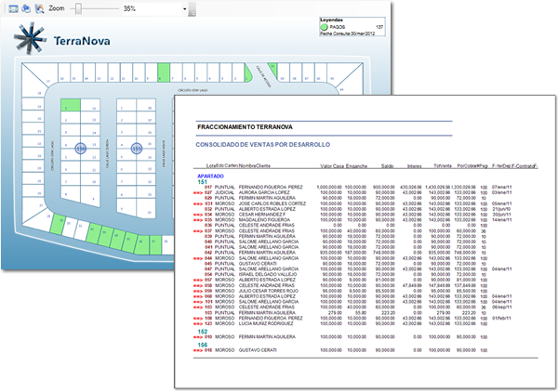Image resolution: width=558 pixels, height=392 pixels.
Task: Click the red arrow marker beside lot 108
Action: 197,319
